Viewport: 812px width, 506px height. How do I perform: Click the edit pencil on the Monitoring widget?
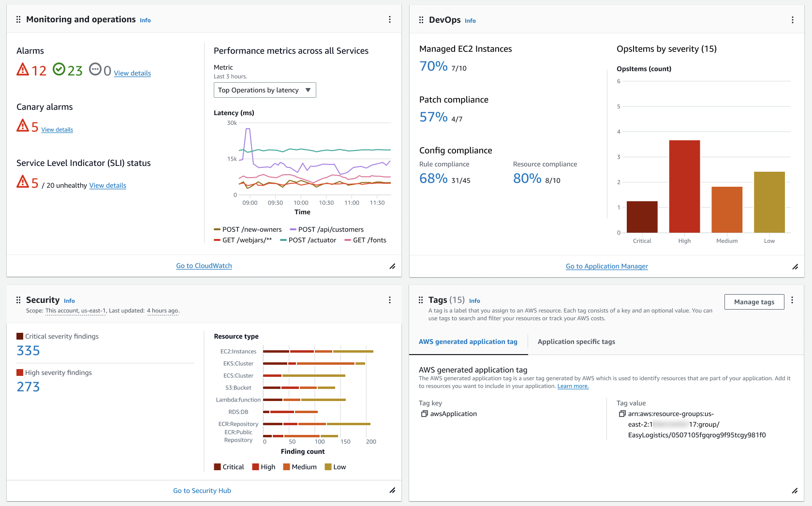coord(392,266)
